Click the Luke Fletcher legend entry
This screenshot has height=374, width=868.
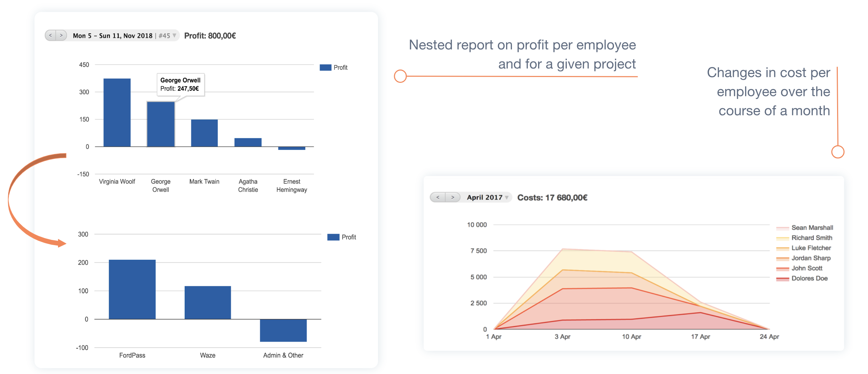pos(803,248)
